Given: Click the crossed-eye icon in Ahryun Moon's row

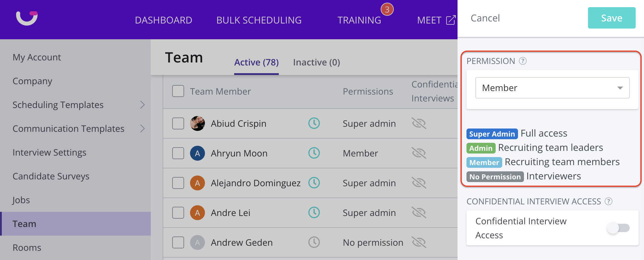Looking at the screenshot, I should 419,153.
